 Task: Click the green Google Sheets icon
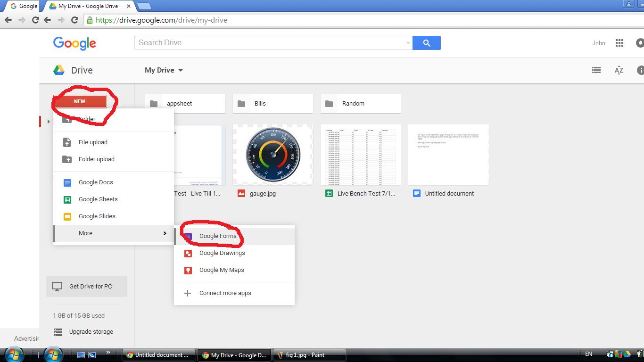(67, 199)
